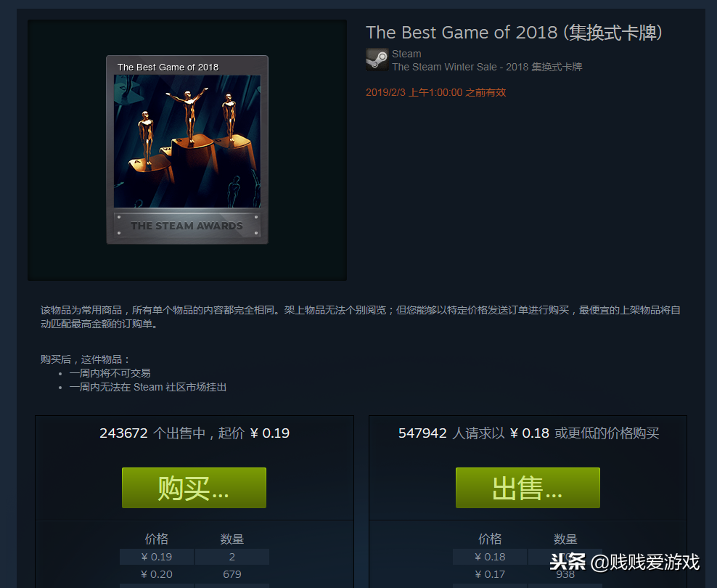
Task: Select the ¥ 0.20 sell listing row
Action: click(x=194, y=574)
